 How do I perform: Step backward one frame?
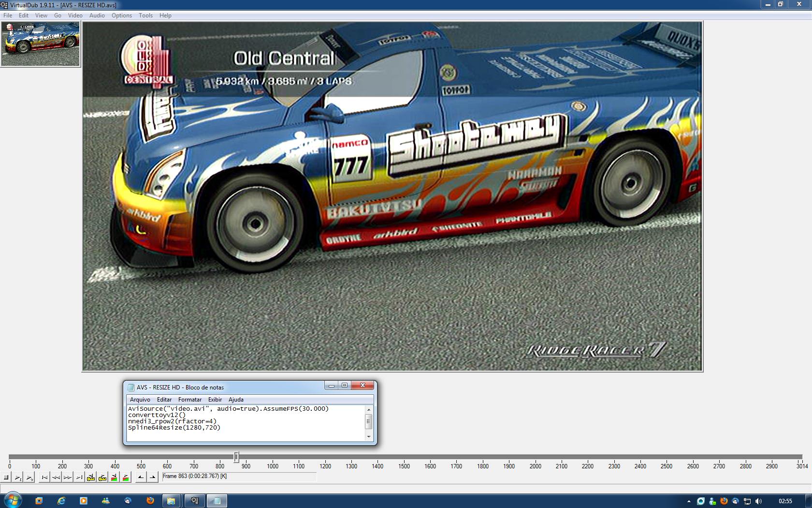click(56, 478)
